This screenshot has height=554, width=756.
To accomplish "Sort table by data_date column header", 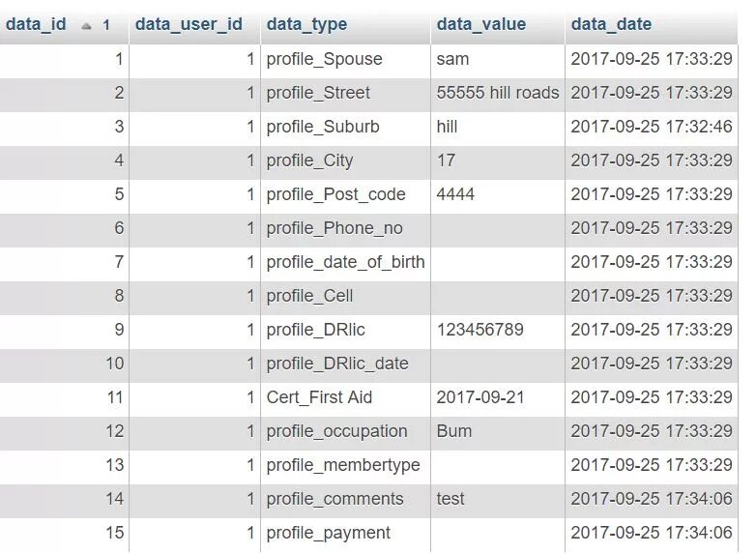I will point(611,24).
